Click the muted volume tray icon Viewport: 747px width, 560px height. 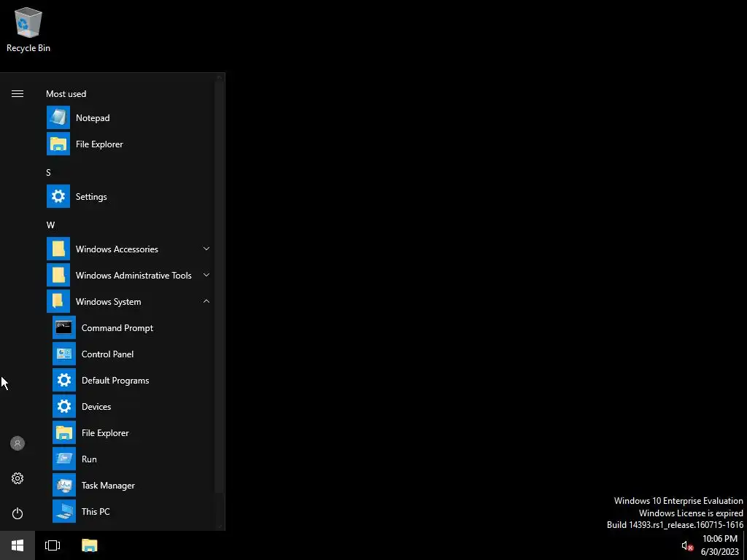pyautogui.click(x=687, y=545)
